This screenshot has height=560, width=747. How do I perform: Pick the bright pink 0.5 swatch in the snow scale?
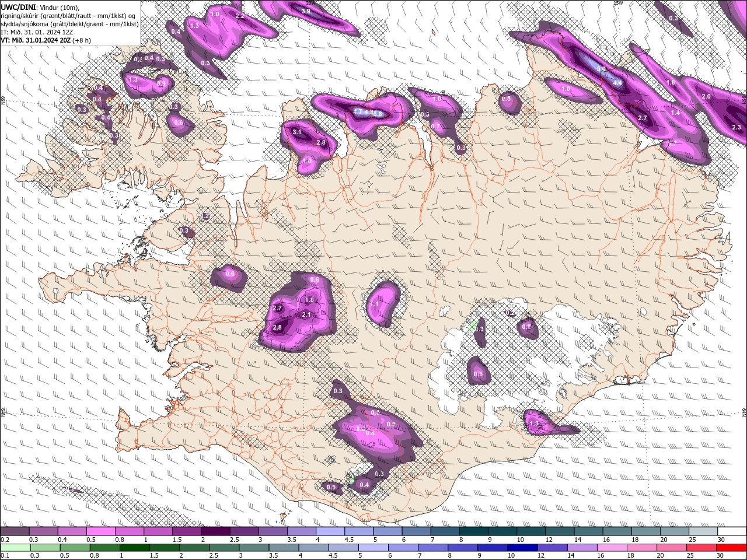[x=100, y=531]
